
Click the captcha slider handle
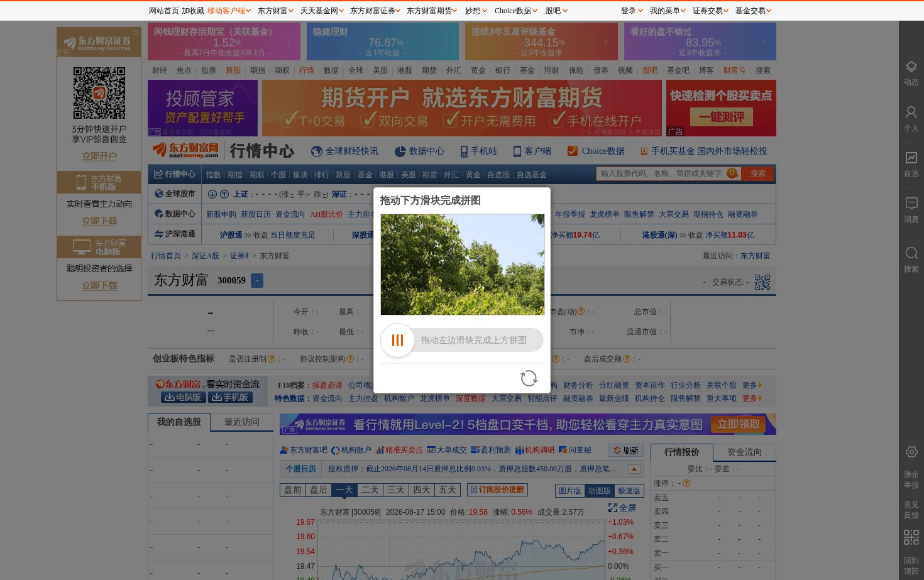pos(397,340)
